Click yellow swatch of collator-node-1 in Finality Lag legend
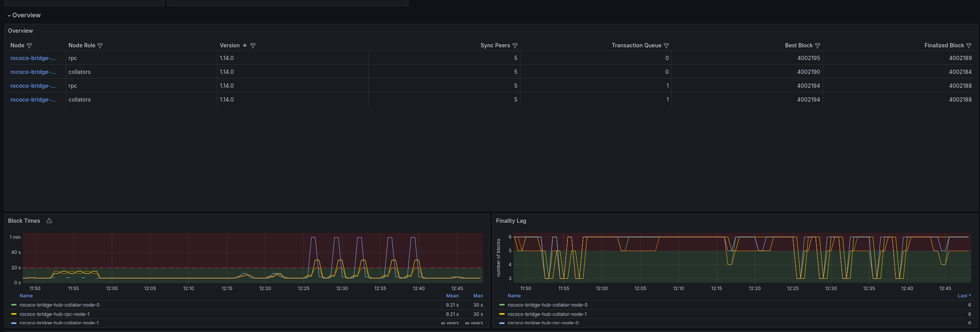 coord(502,314)
